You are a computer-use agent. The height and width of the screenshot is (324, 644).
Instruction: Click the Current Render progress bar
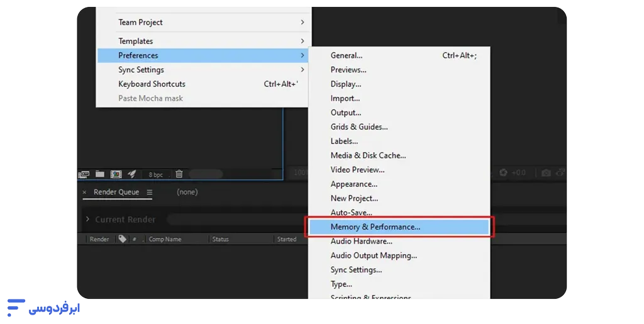click(237, 220)
